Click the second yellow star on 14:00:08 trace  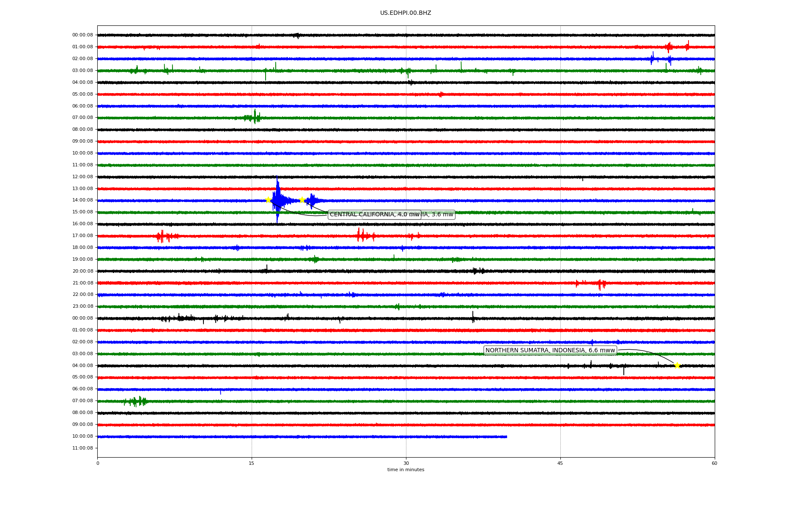click(302, 200)
